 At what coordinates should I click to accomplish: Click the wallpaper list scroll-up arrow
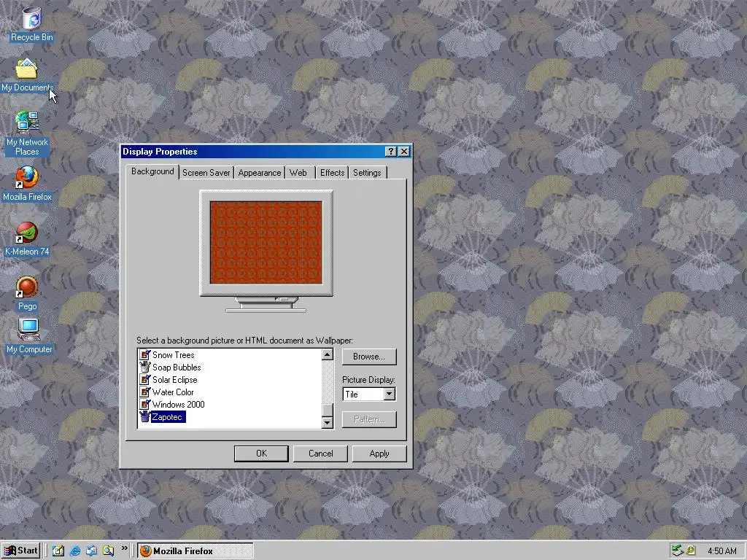click(328, 354)
